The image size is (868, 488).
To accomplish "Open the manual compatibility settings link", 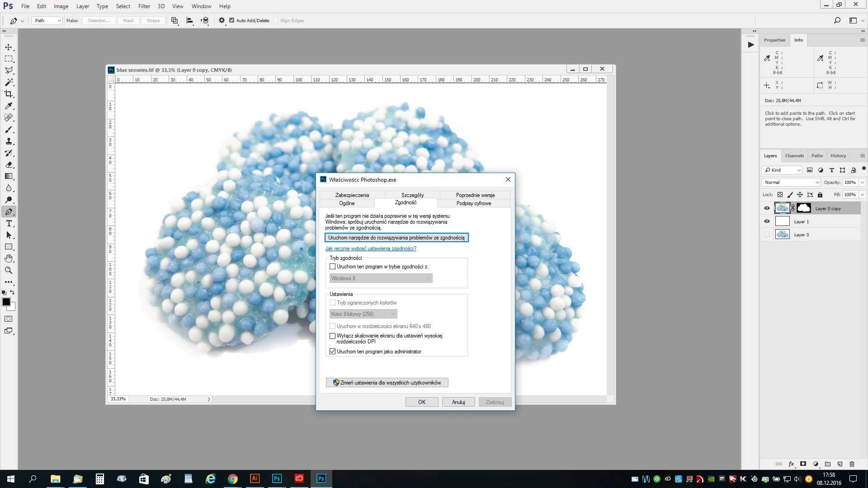I will tap(371, 249).
